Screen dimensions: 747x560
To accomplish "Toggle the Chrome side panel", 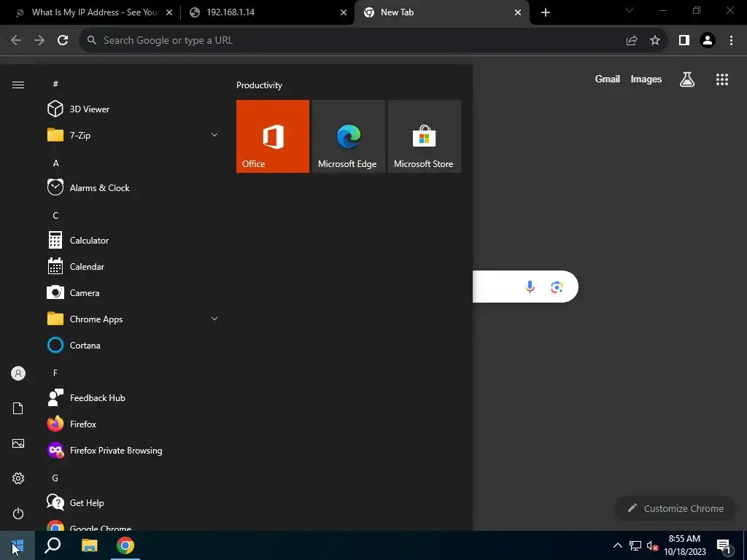I will click(684, 41).
